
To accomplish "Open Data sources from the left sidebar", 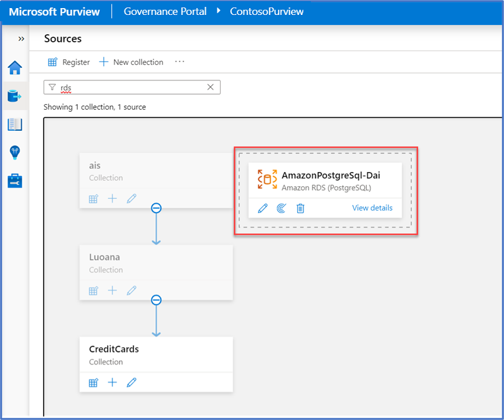I will coord(15,95).
